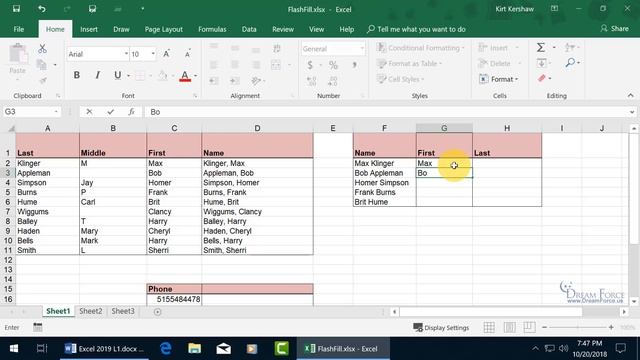Toggle Underline formatting
The height and width of the screenshot is (360, 640).
[x=118, y=75]
